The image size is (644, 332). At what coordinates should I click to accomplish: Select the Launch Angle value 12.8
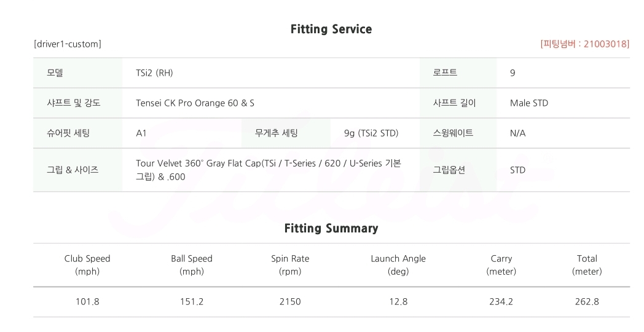(x=398, y=301)
